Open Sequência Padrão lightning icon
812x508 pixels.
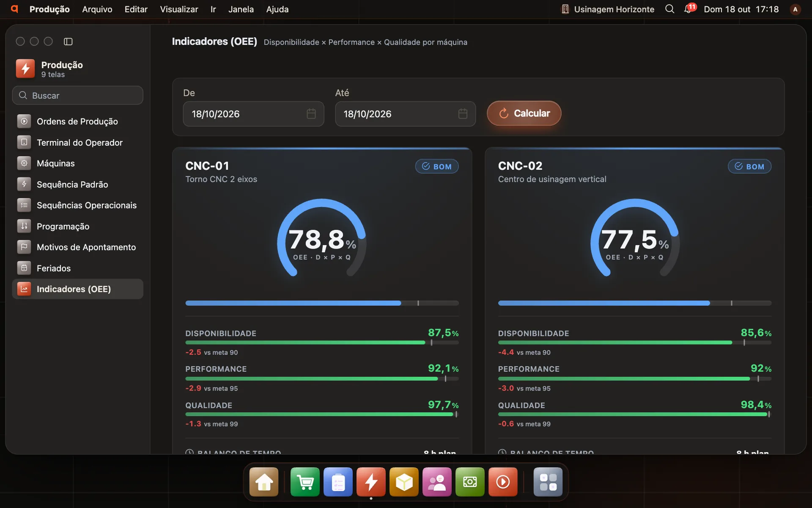[24, 184]
